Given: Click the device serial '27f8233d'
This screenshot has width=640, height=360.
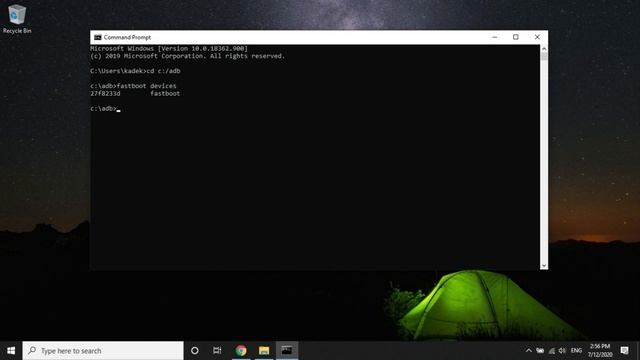Looking at the screenshot, I should tap(105, 93).
